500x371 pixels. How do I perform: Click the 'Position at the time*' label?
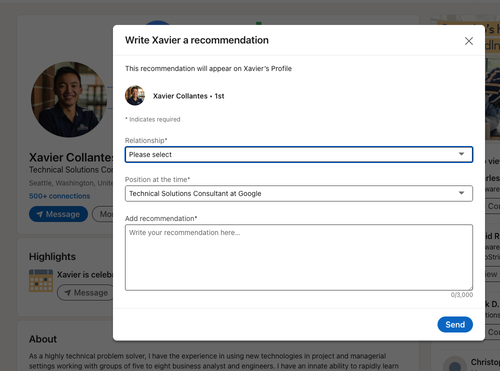click(157, 179)
